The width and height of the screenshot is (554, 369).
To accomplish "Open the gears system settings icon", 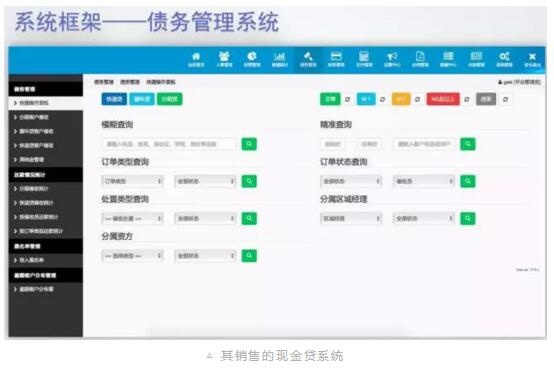I will coord(504,59).
